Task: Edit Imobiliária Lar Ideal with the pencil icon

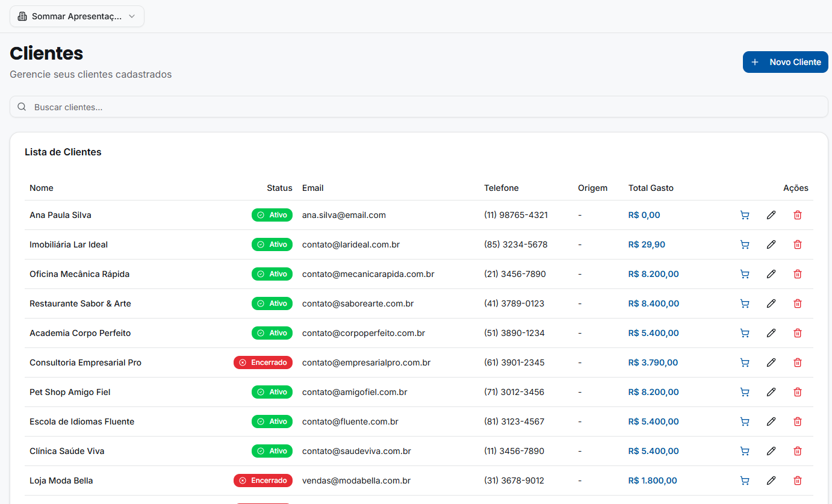Action: point(771,244)
